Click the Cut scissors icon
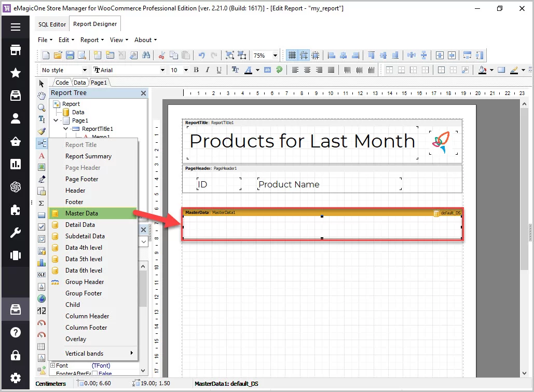Image resolution: width=534 pixels, height=392 pixels. click(x=161, y=55)
